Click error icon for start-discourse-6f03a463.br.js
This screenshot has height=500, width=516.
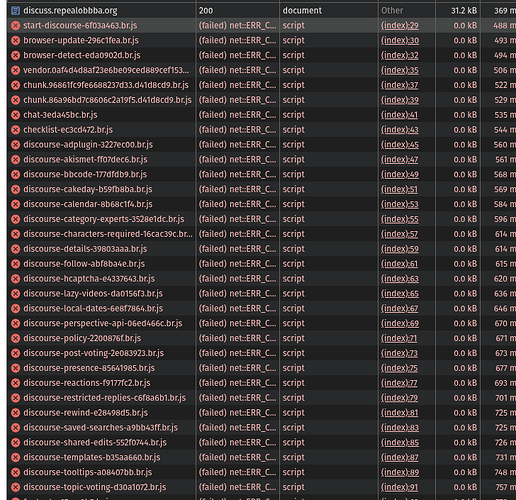point(15,26)
